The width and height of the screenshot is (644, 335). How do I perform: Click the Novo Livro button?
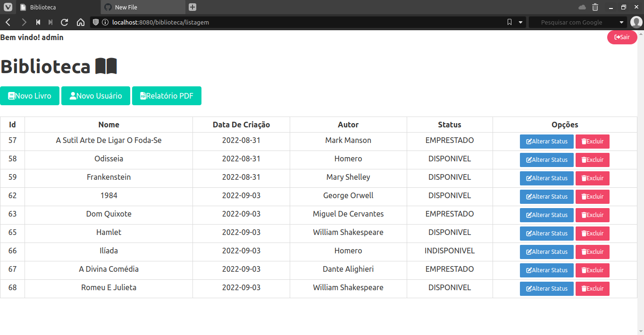click(29, 96)
